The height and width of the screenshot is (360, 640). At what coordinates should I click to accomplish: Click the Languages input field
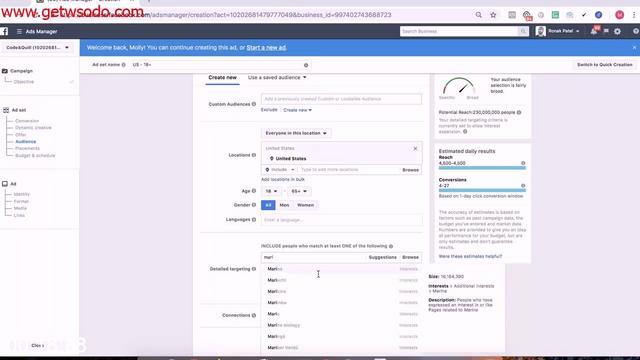(x=341, y=220)
